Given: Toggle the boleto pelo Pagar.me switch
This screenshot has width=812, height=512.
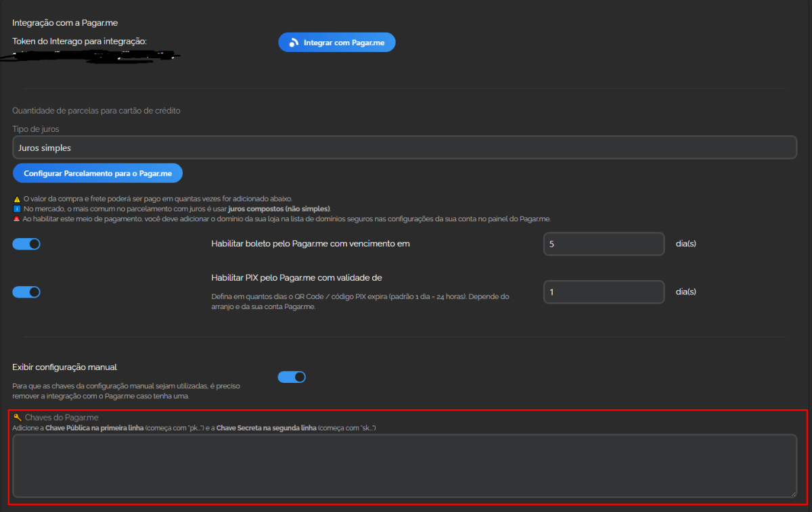Looking at the screenshot, I should coord(26,244).
